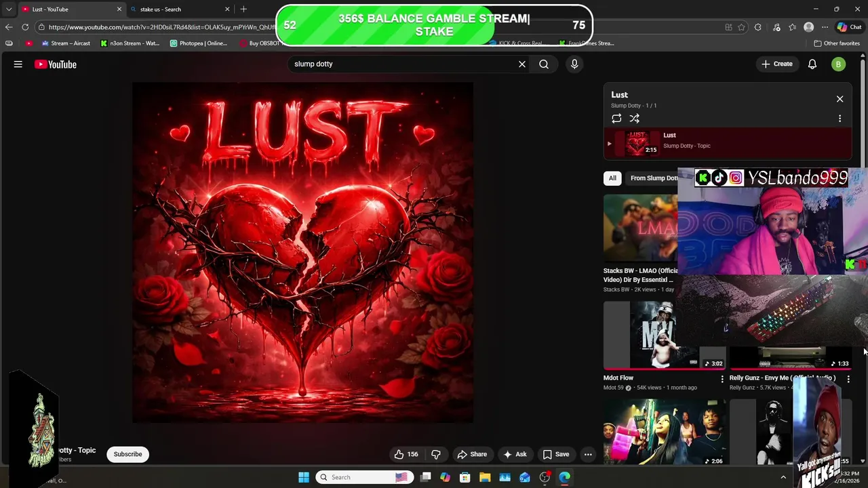
Task: Open 'Slump Dotty - Topic' in playlist item
Action: pyautogui.click(x=687, y=146)
